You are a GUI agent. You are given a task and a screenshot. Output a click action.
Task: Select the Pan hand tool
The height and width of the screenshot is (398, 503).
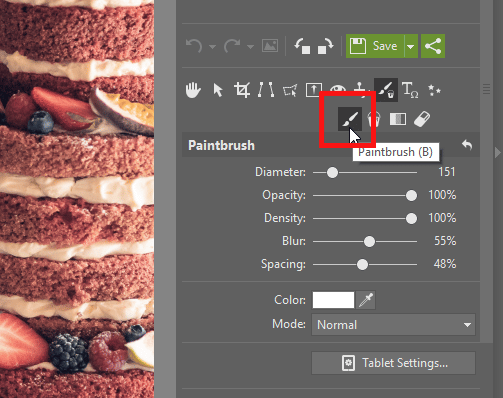point(193,90)
